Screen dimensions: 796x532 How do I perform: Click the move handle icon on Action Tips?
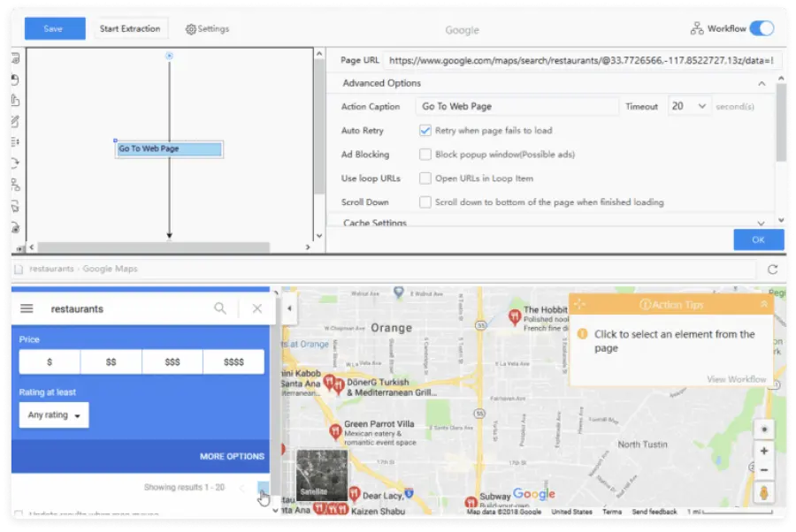pyautogui.click(x=579, y=304)
